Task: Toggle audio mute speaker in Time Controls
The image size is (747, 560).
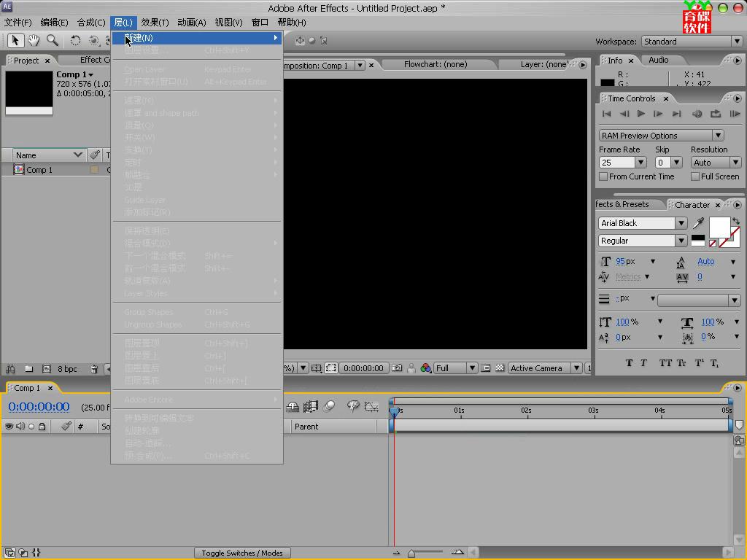Action: [x=697, y=114]
